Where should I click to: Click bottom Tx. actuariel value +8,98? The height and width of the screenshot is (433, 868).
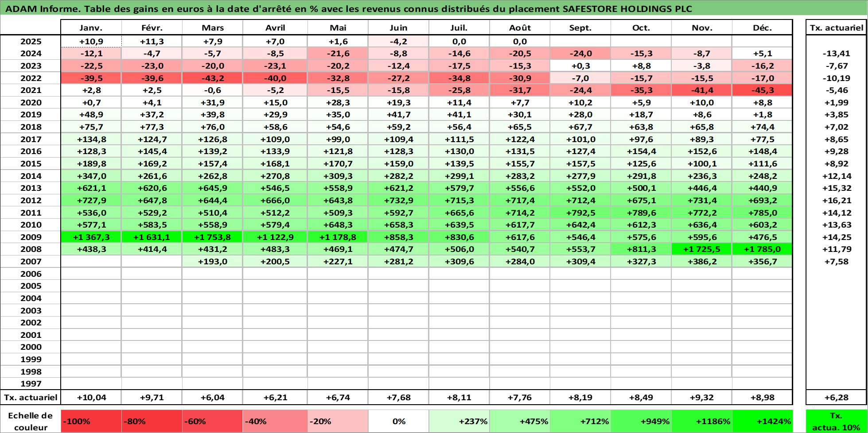[x=762, y=397]
